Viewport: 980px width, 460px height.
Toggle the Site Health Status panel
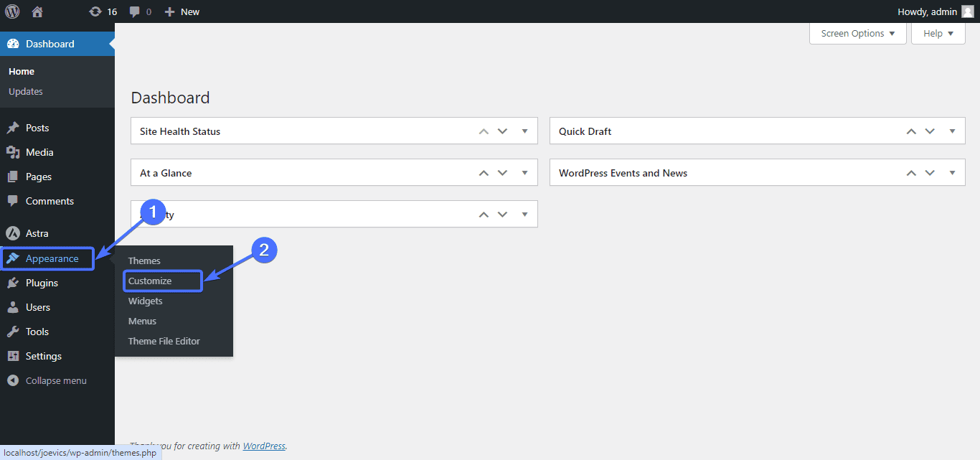[524, 131]
